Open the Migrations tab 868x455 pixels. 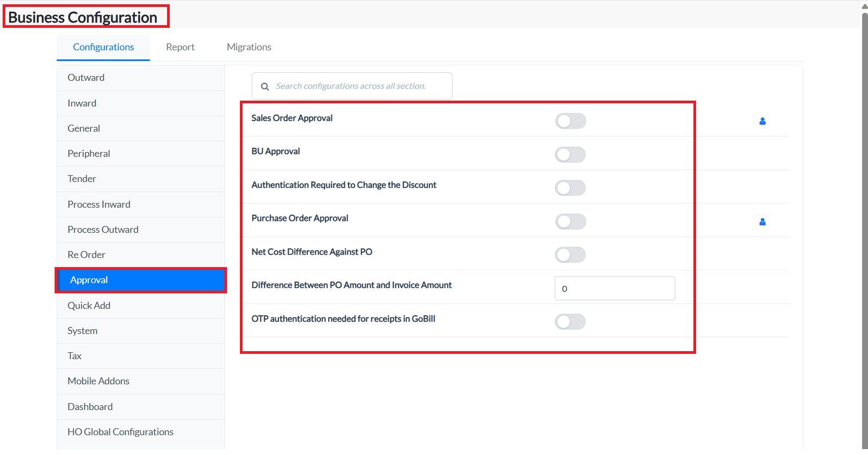(x=249, y=47)
